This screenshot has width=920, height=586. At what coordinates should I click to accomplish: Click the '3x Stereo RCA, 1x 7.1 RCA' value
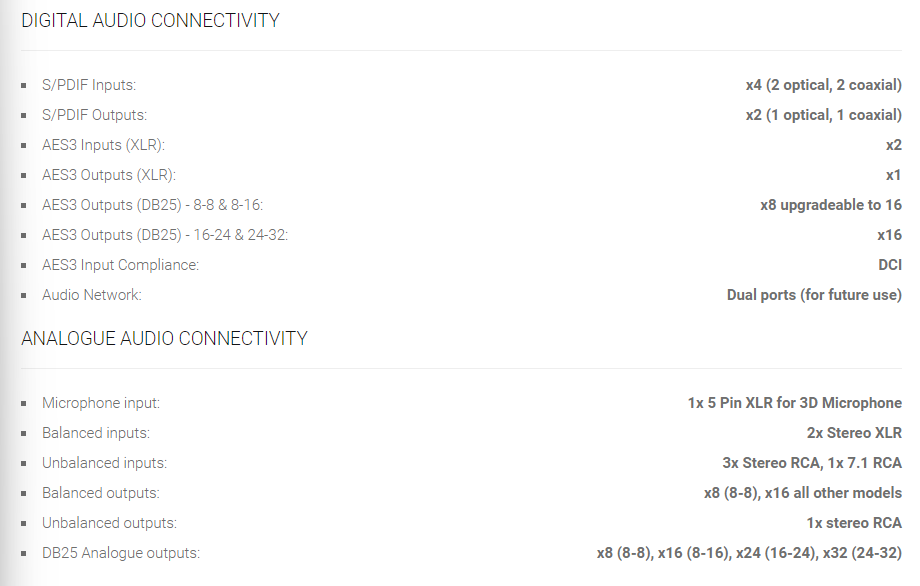pyautogui.click(x=811, y=463)
